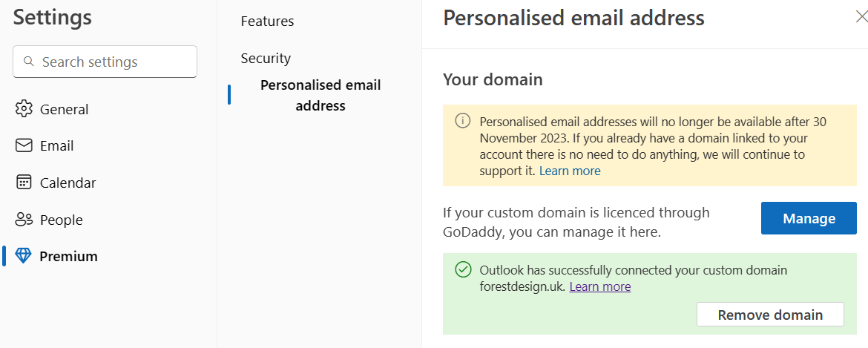
Task: Click the General gear icon
Action: click(x=24, y=109)
